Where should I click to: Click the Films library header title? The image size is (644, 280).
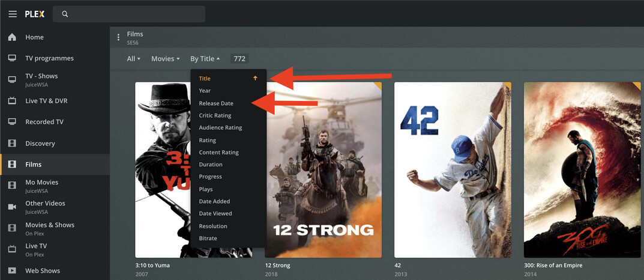[x=135, y=34]
